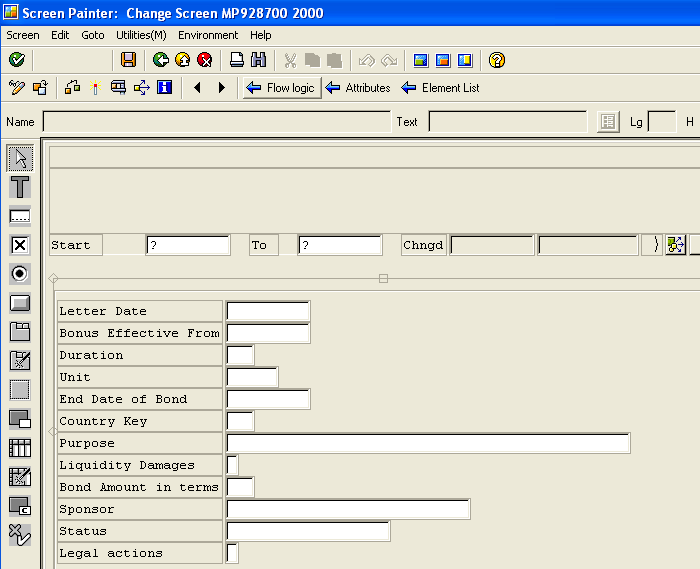Select the Checkbox element tool in palette
Image resolution: width=700 pixels, height=569 pixels.
[x=20, y=245]
